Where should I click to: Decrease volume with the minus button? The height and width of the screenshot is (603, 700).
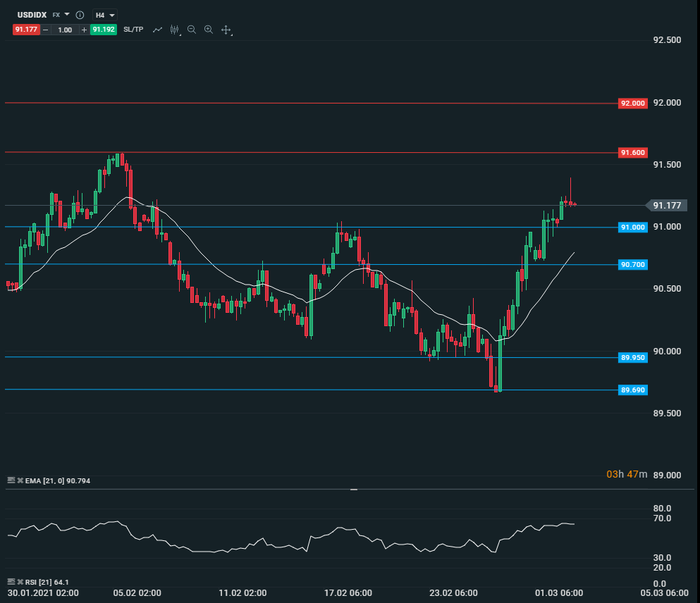point(46,30)
